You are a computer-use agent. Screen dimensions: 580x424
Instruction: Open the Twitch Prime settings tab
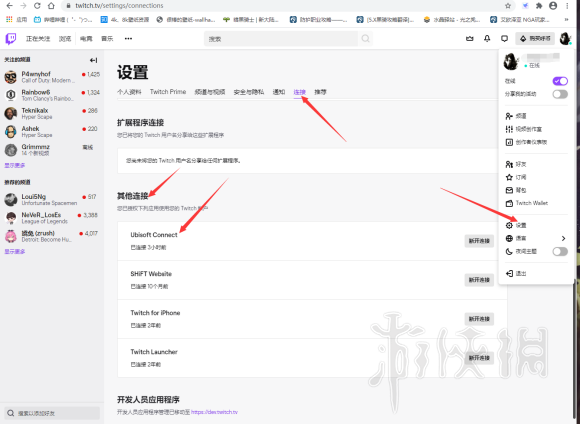point(168,92)
